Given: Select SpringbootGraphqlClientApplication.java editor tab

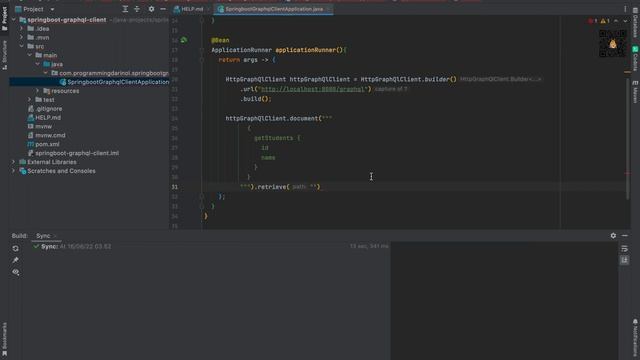Looking at the screenshot, I should point(273,9).
